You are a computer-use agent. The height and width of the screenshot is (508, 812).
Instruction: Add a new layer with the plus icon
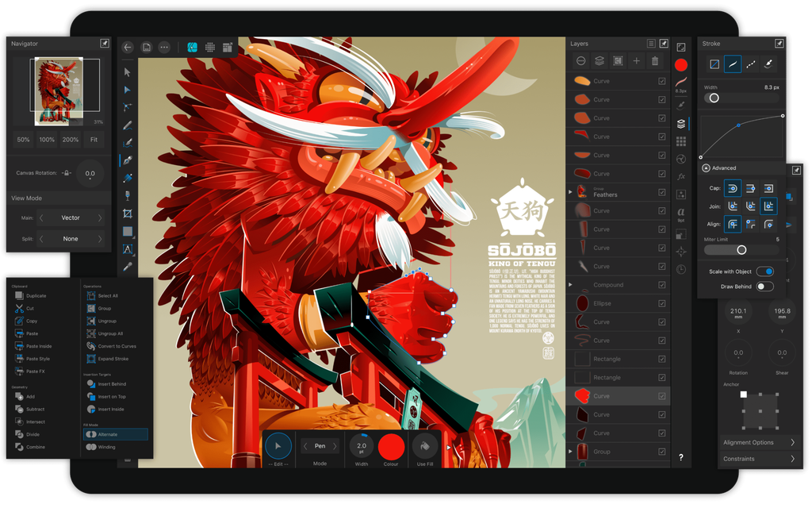coord(638,60)
